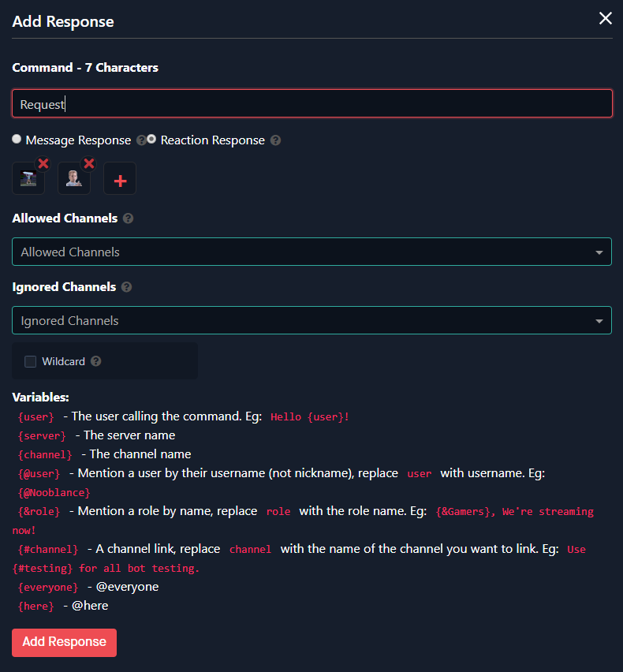Open the Allowed Channels dropdown

pos(311,252)
